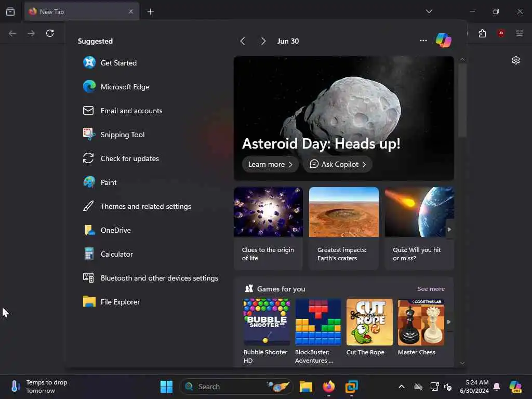Switch to Firefox on the taskbar
The height and width of the screenshot is (399, 532).
pyautogui.click(x=328, y=387)
